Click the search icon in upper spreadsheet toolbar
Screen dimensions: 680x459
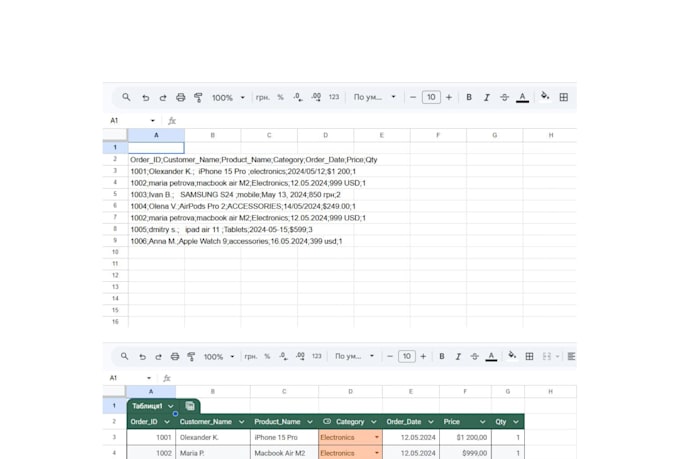coord(126,97)
